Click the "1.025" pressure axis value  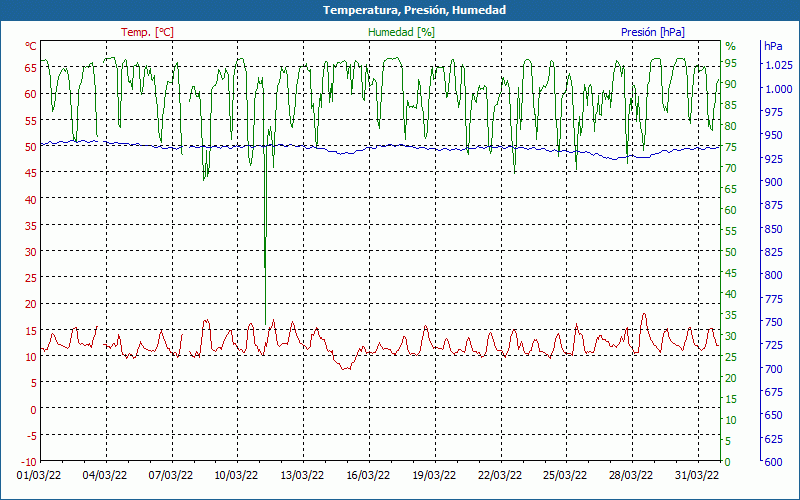pos(779,65)
